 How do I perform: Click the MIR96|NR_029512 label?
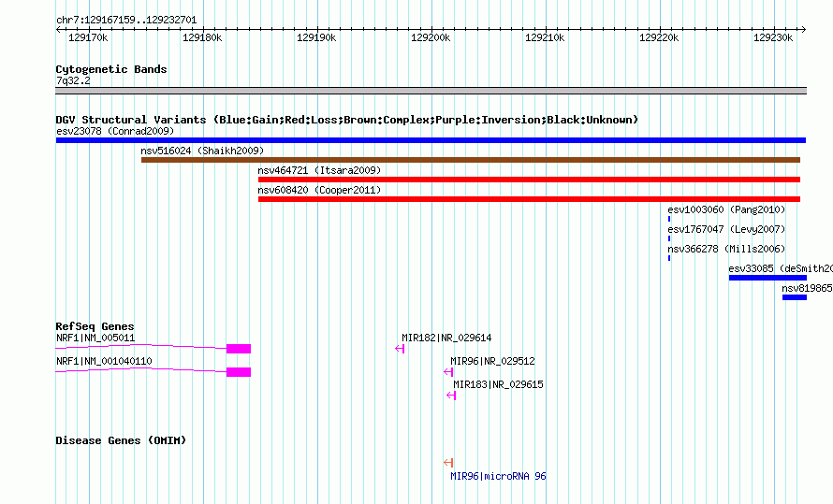coord(493,361)
